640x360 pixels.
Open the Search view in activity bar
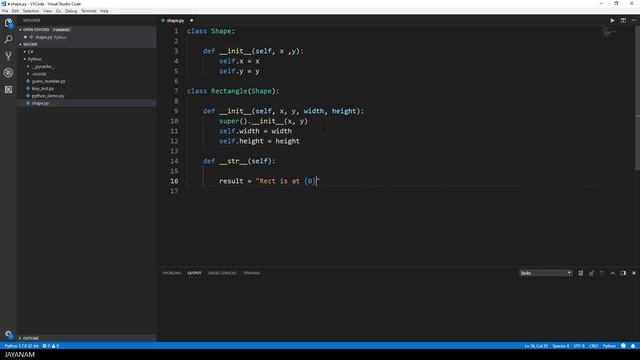click(8, 40)
